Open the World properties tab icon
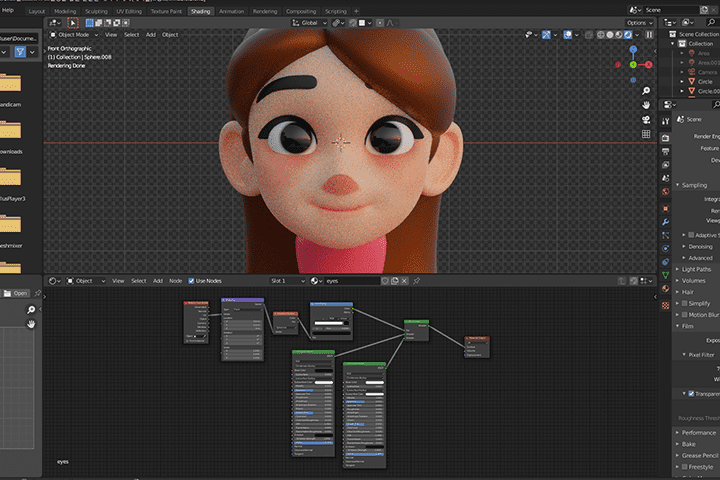This screenshot has width=720, height=480. [665, 191]
